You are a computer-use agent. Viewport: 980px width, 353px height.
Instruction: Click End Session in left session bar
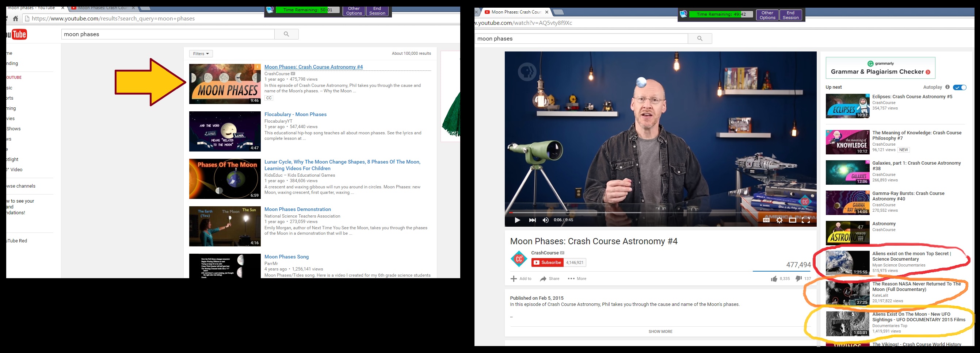[x=377, y=11]
